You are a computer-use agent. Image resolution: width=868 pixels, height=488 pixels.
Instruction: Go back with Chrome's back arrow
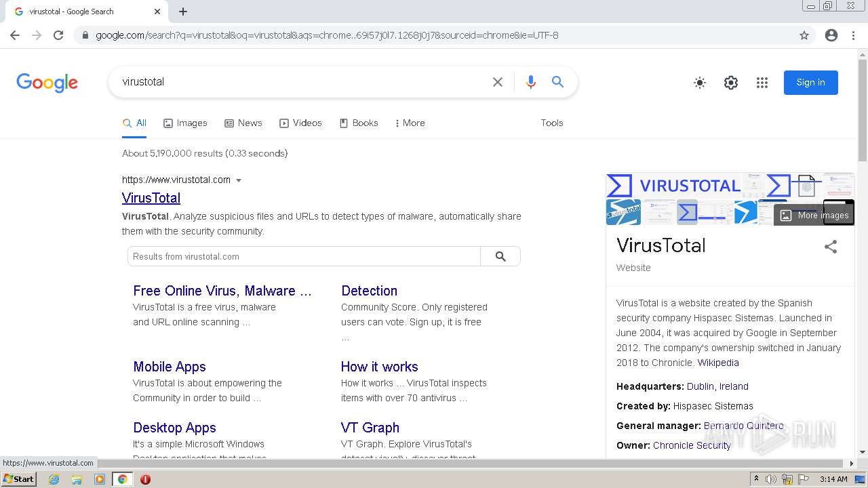click(15, 35)
